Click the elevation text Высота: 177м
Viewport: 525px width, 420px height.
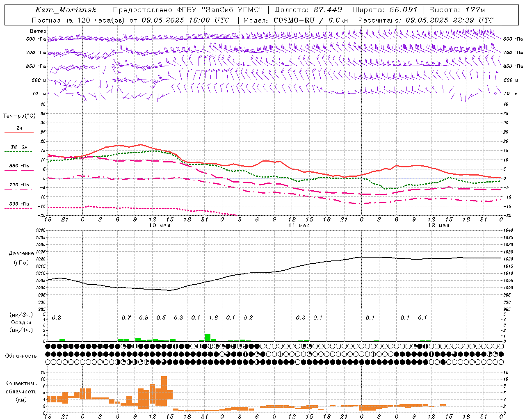[457, 10]
